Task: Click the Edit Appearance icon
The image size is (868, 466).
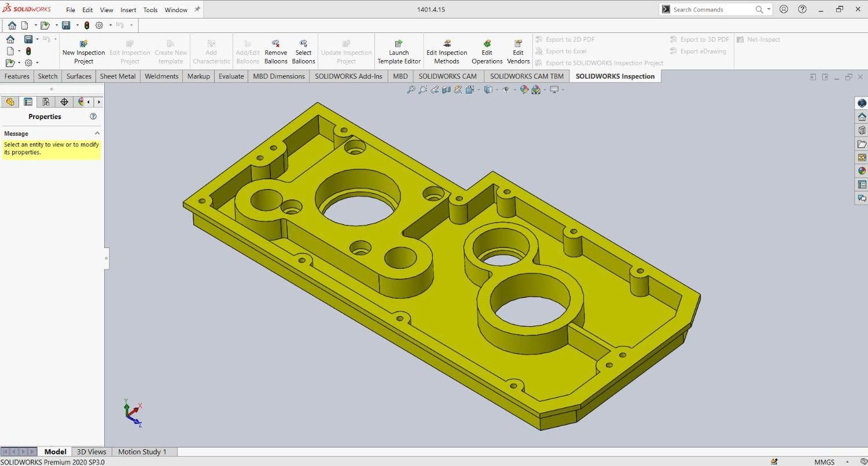Action: click(x=524, y=90)
